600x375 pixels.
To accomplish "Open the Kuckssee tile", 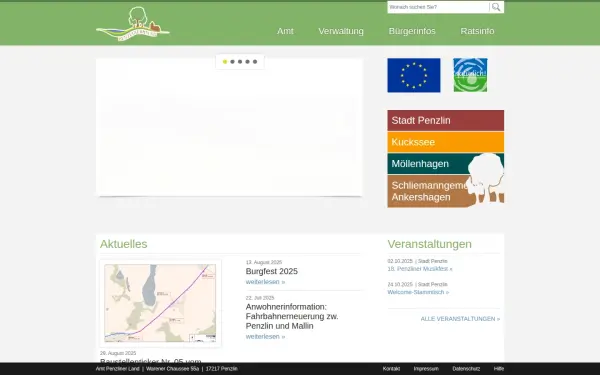I will pyautogui.click(x=445, y=142).
